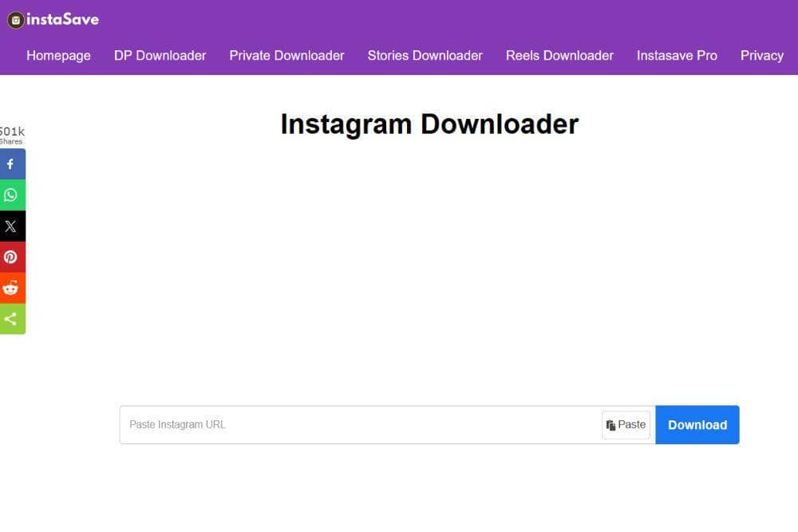Go to the DP Downloader page
The image size is (798, 532).
(160, 55)
